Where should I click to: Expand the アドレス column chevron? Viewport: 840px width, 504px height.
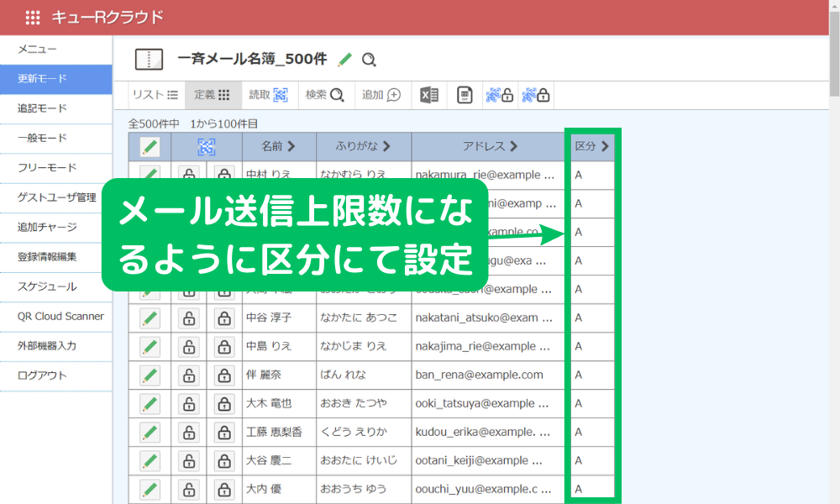coord(514,146)
